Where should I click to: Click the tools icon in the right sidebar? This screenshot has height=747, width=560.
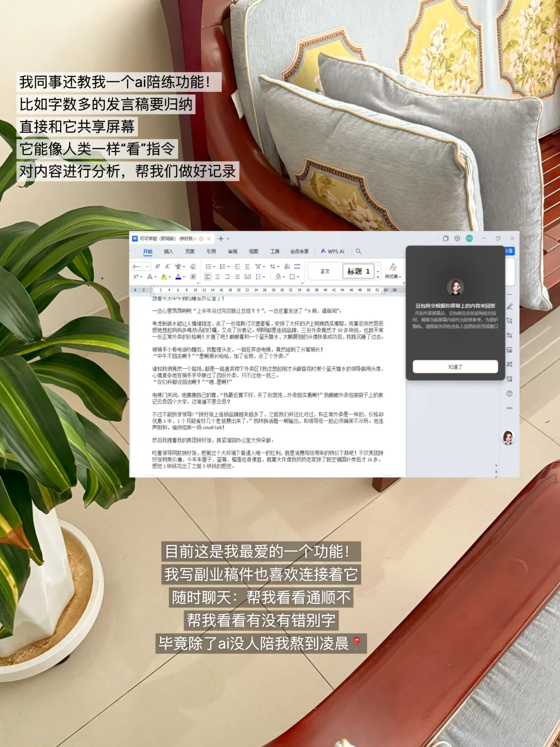click(x=510, y=365)
